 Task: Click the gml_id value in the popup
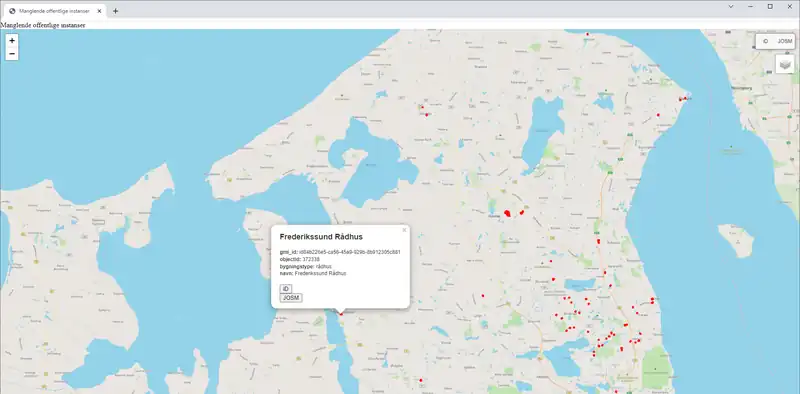349,252
